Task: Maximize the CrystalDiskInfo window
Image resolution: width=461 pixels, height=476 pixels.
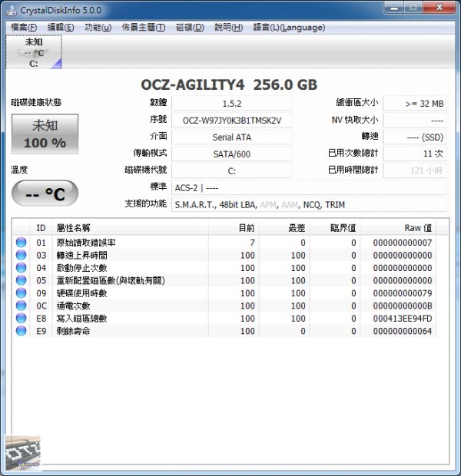Action: pos(413,8)
